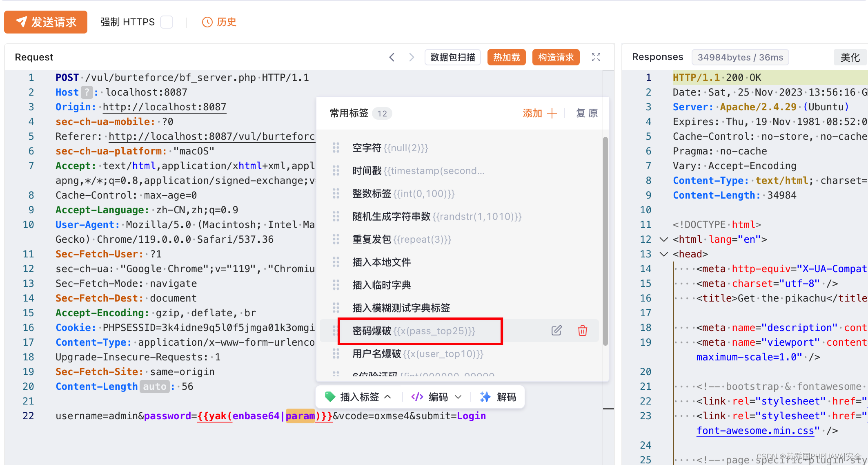Click the 添加 add tag button
The image size is (868, 465).
point(540,113)
